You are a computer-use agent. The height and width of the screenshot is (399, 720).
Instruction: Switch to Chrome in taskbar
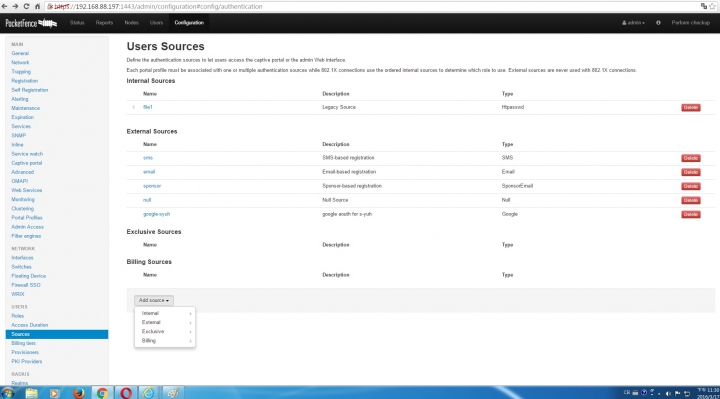click(x=102, y=393)
